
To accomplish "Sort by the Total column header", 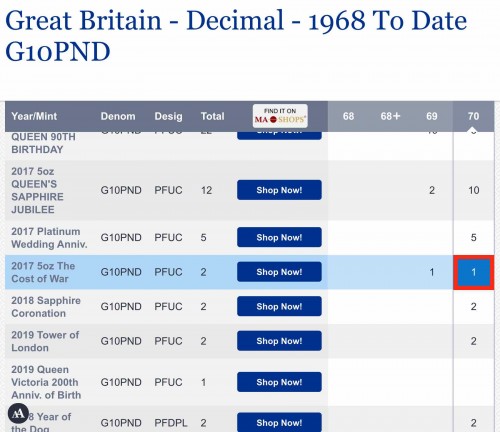I will [x=212, y=116].
